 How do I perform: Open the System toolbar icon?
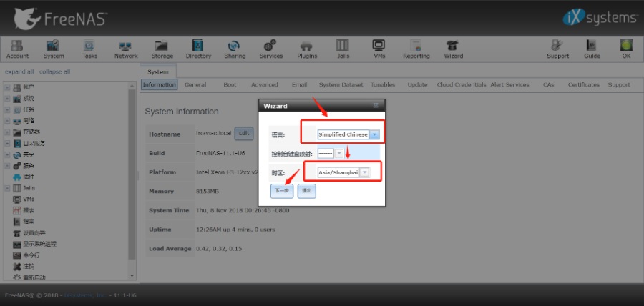pyautogui.click(x=54, y=49)
